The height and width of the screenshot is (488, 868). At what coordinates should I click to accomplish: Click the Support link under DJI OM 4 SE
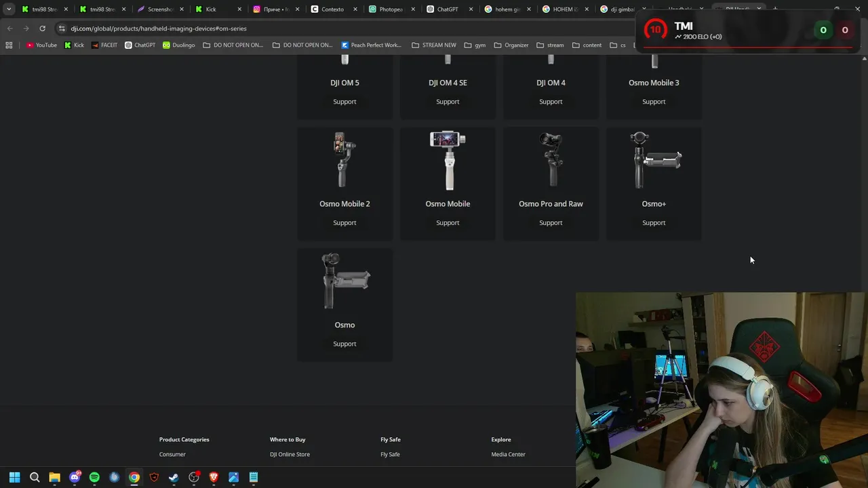(x=448, y=102)
